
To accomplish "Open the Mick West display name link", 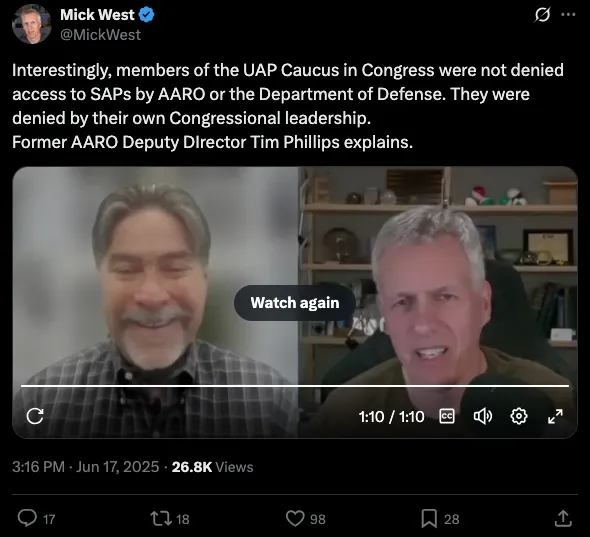I will coord(97,15).
